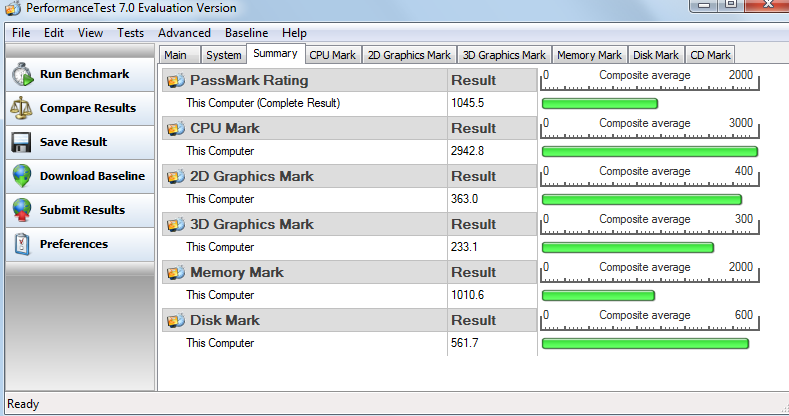
Task: Click the CPU Mark composite average scale
Action: tap(650, 128)
